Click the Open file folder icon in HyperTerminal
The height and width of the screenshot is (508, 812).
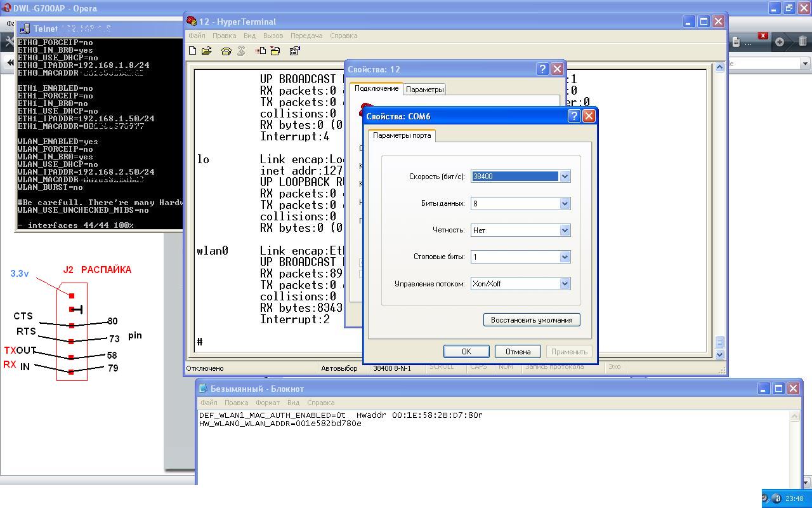coord(207,51)
